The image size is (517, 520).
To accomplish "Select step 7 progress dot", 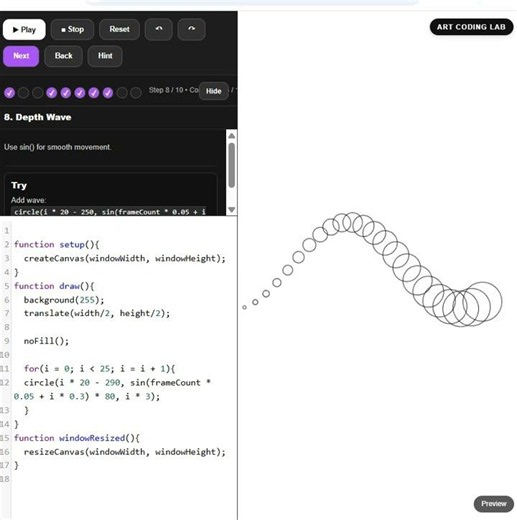I will (x=94, y=93).
